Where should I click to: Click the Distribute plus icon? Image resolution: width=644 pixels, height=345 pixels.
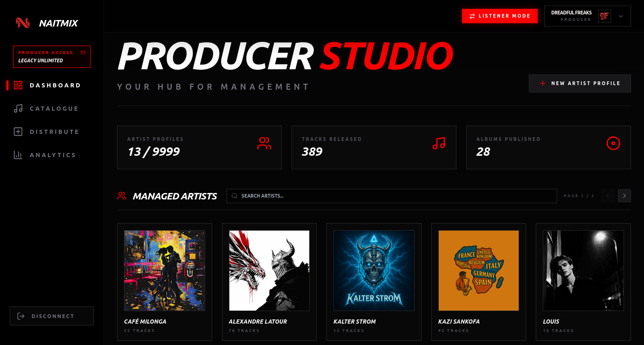tap(18, 132)
